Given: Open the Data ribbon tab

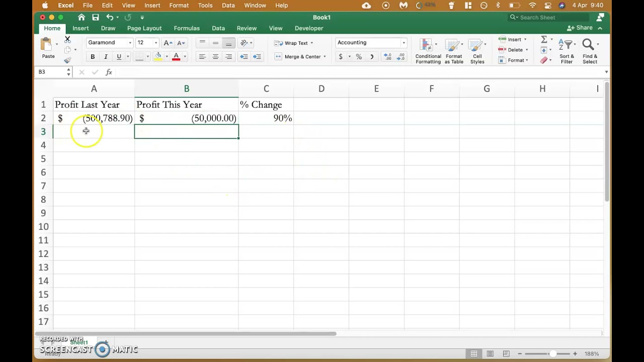Looking at the screenshot, I should (x=218, y=29).
